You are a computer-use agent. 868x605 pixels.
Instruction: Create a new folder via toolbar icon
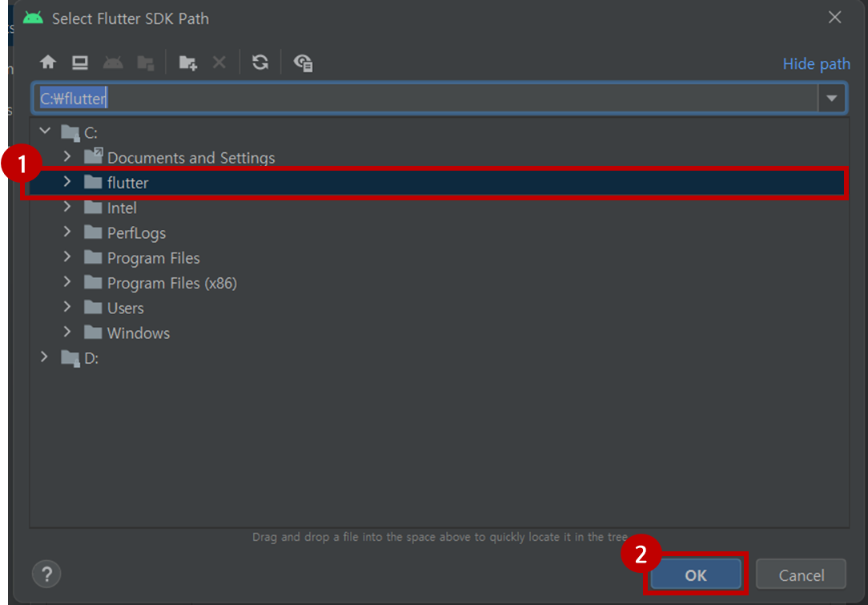coord(188,63)
